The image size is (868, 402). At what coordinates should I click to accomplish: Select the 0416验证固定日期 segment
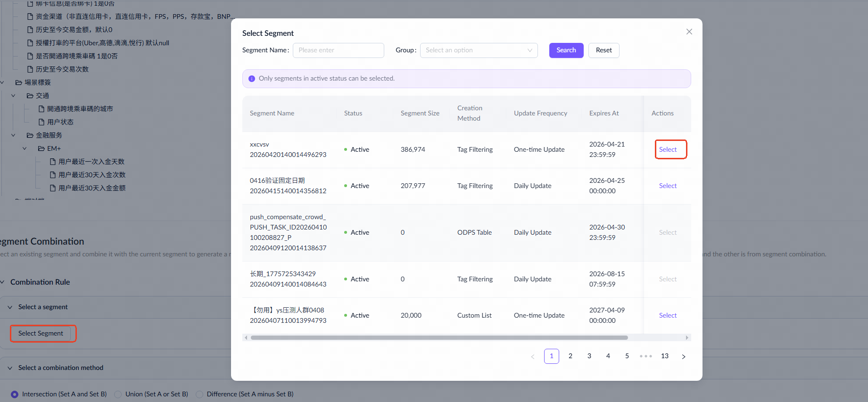coord(668,186)
